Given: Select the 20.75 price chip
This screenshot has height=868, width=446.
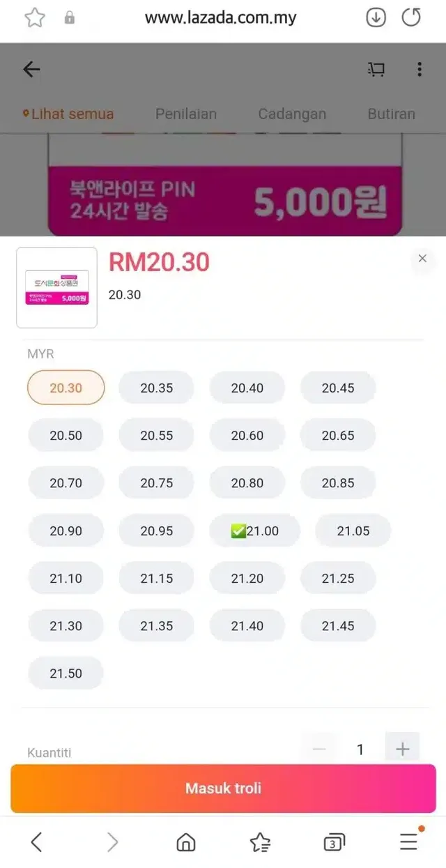Looking at the screenshot, I should (157, 483).
